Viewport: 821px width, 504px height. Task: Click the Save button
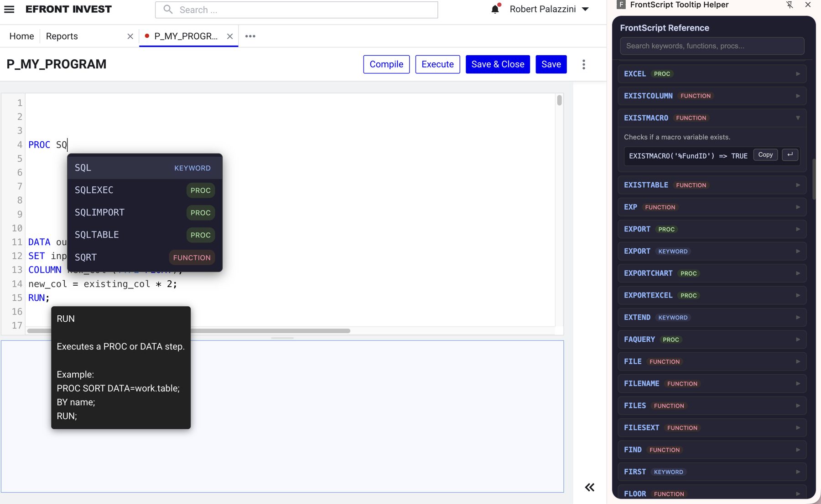click(551, 64)
